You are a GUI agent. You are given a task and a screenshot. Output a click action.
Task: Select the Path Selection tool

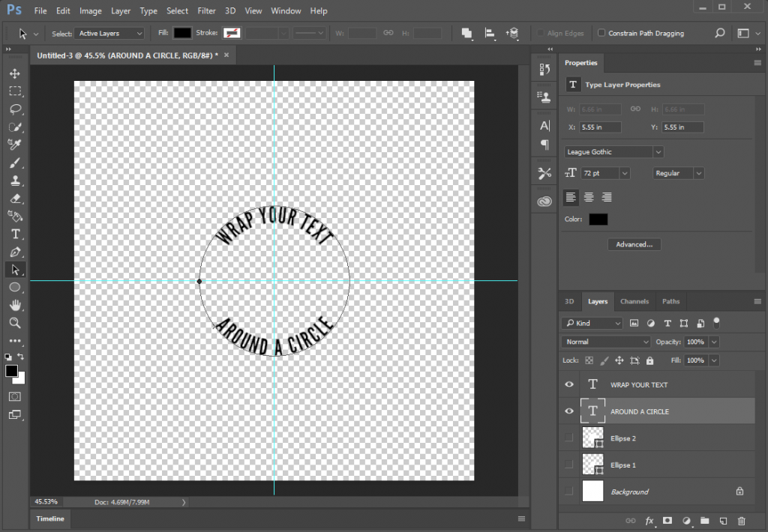click(15, 269)
